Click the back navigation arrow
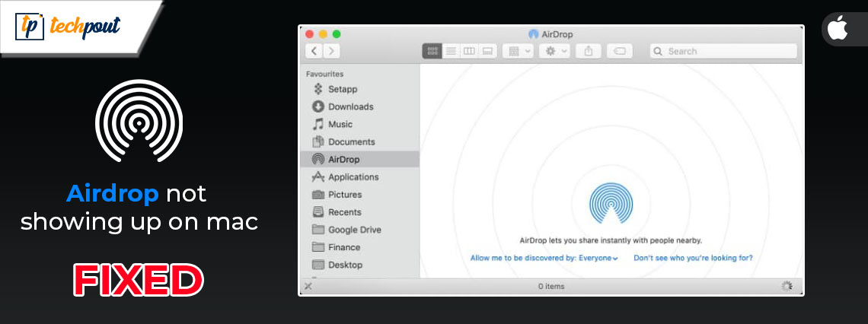868x324 pixels. click(314, 51)
